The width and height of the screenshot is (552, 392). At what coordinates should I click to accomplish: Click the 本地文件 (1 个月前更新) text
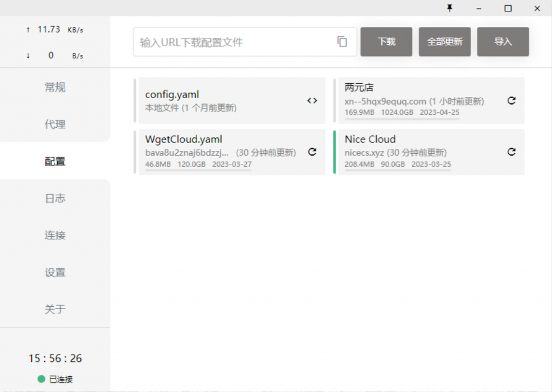pos(191,108)
